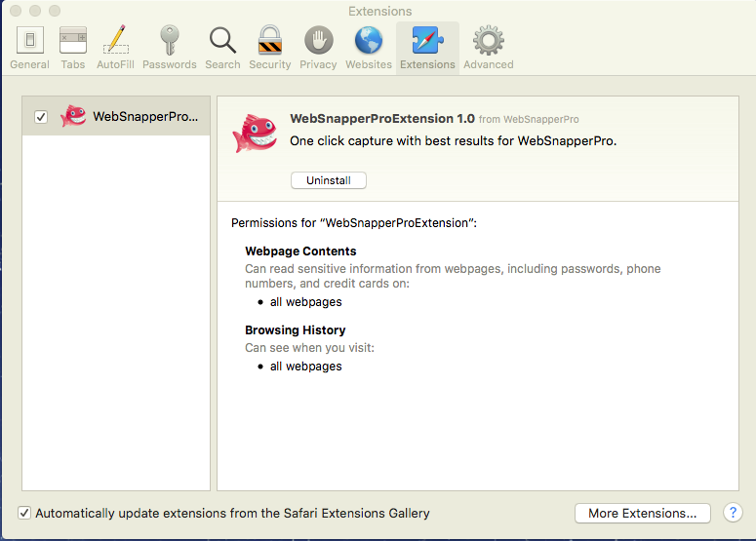Click the 'from WebSnapperPro' developer text
This screenshot has height=541, width=756.
pyautogui.click(x=529, y=120)
